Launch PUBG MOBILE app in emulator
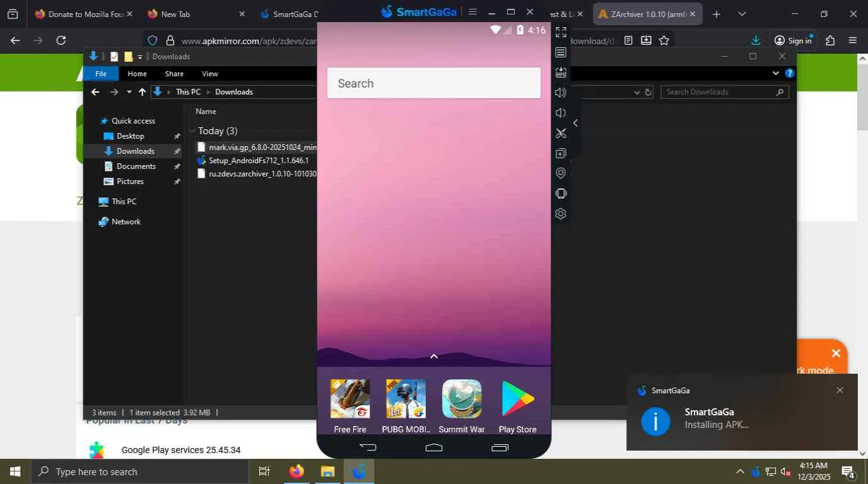The width and height of the screenshot is (868, 484). click(406, 406)
